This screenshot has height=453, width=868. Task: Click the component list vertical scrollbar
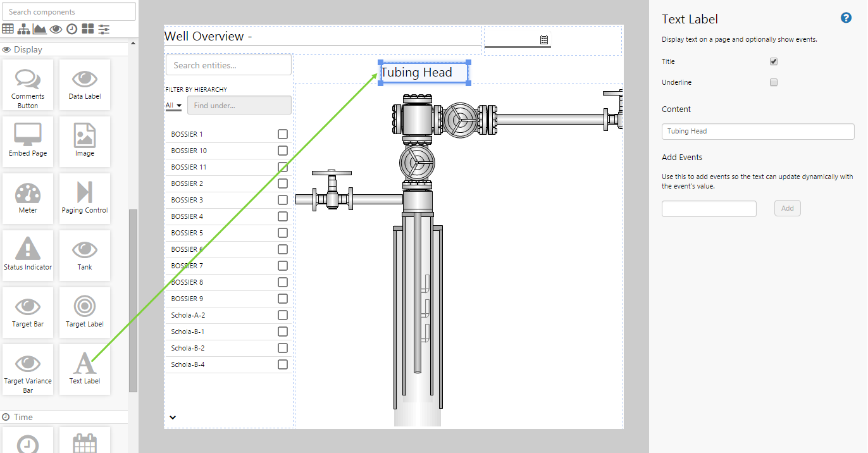click(133, 297)
